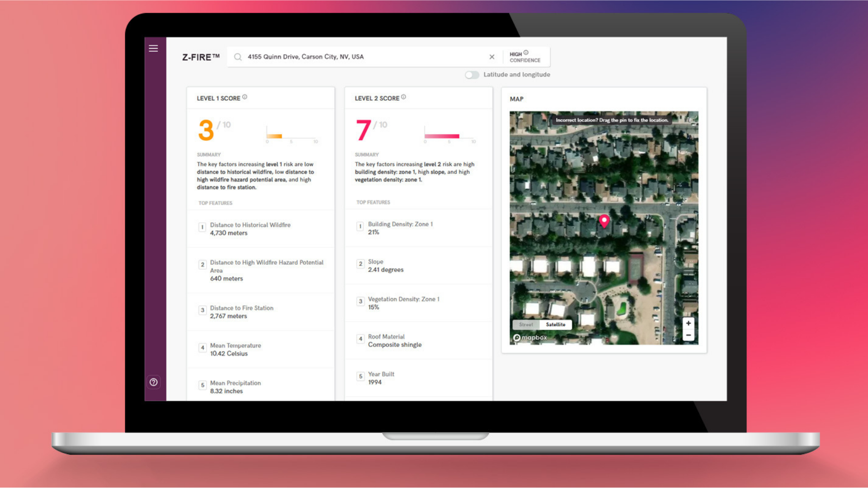Open the hamburger menu in sidebar

(153, 48)
